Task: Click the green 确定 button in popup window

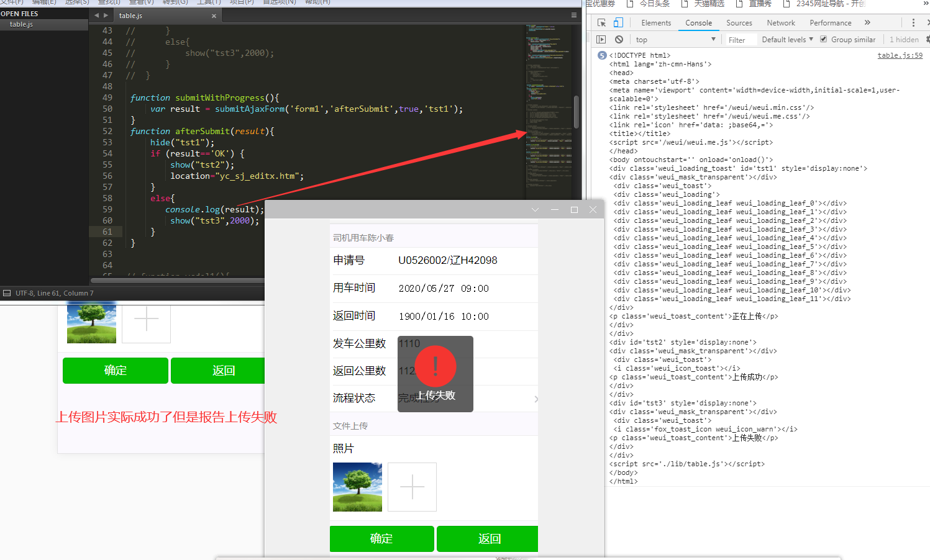Action: coord(381,539)
